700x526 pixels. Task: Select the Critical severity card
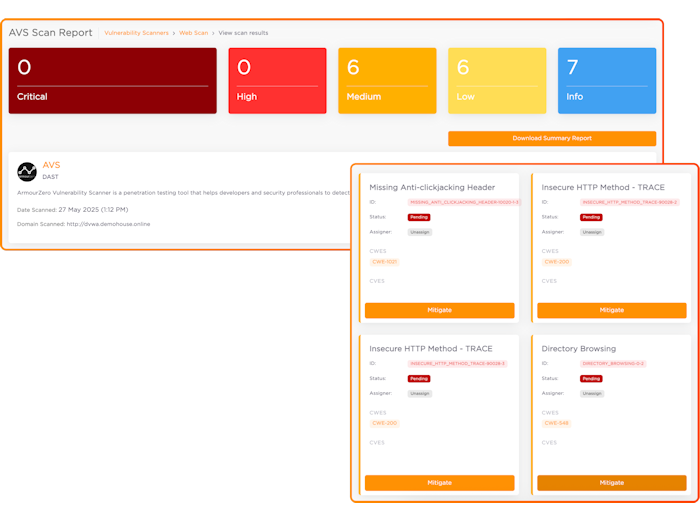click(x=112, y=81)
